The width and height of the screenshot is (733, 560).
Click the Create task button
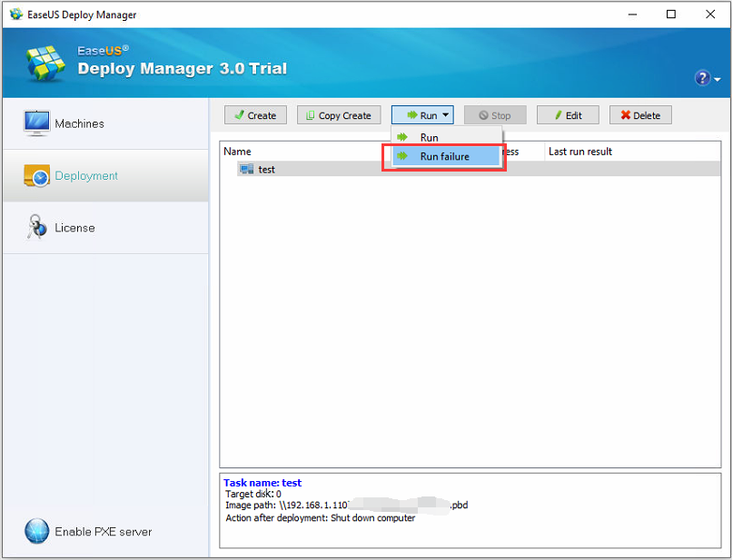pyautogui.click(x=255, y=115)
